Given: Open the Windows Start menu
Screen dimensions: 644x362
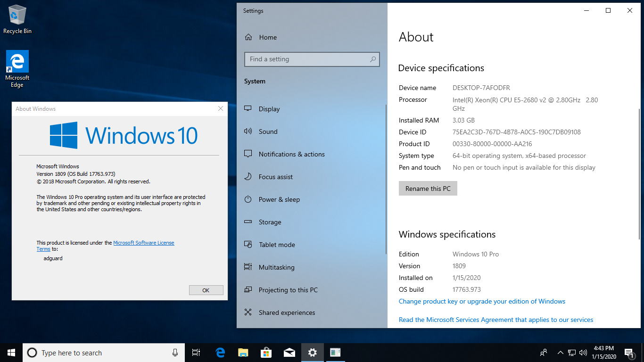Looking at the screenshot, I should 11,353.
